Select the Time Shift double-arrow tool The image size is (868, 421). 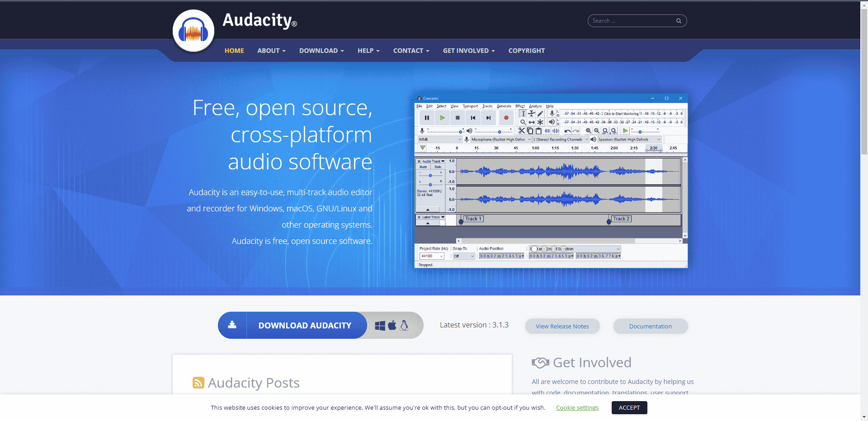point(532,122)
